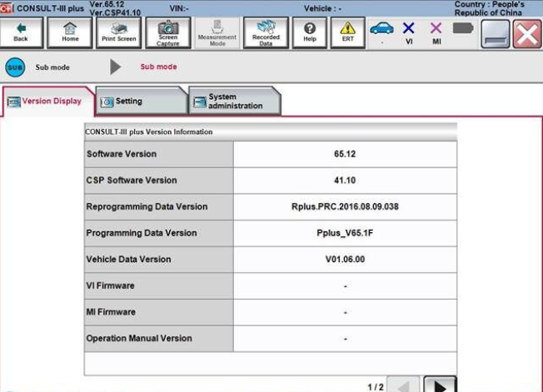Viewport: 543px width, 392px height.
Task: Open Recorded Data
Action: pos(266,32)
